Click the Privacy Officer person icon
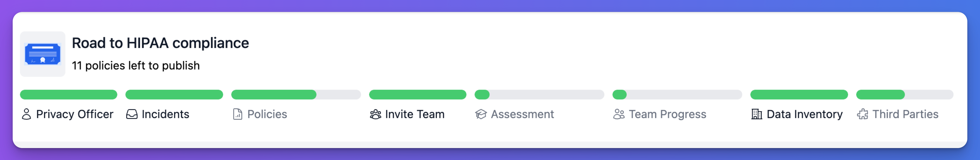 (26, 114)
